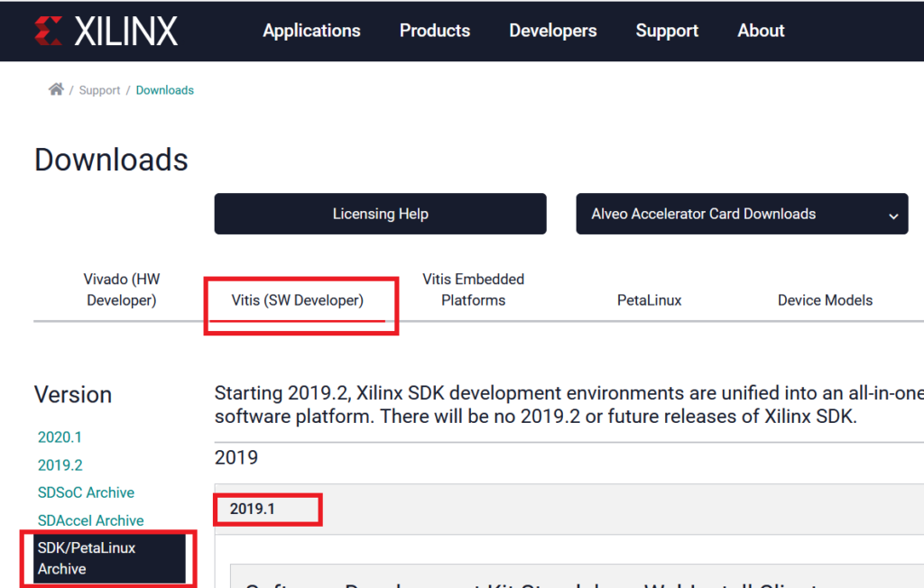Open the Developers menu
924x588 pixels.
(552, 31)
